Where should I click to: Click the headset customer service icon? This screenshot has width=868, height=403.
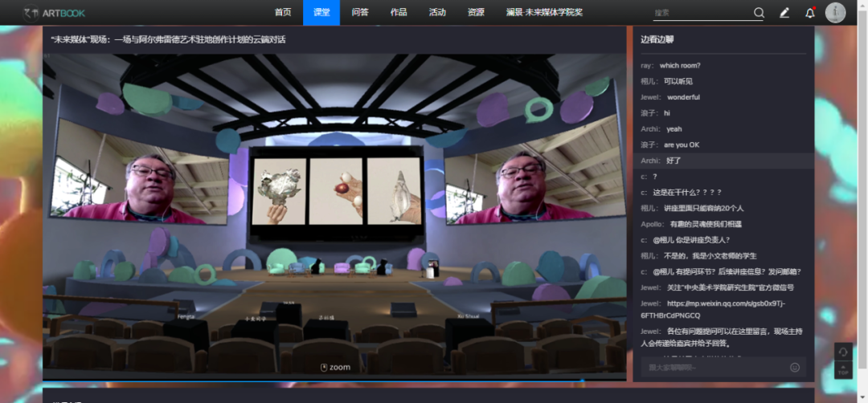tap(843, 352)
